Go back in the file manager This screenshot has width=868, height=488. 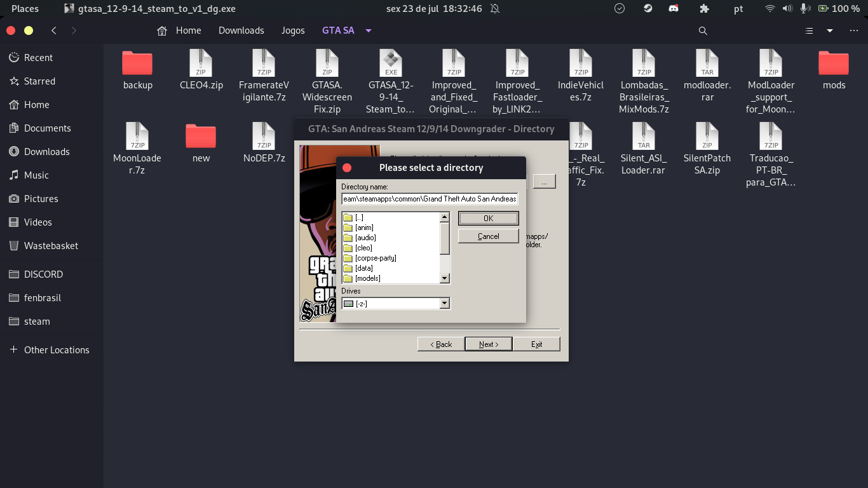[x=54, y=30]
